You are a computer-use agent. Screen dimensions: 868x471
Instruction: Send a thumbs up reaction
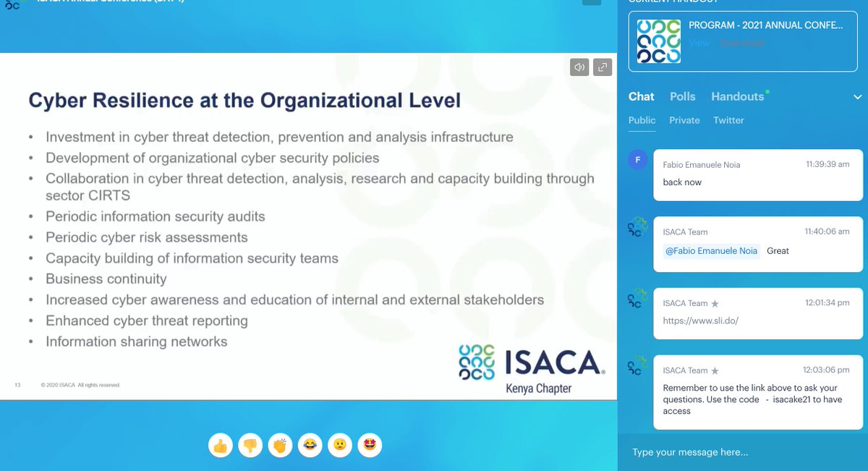pos(220,445)
